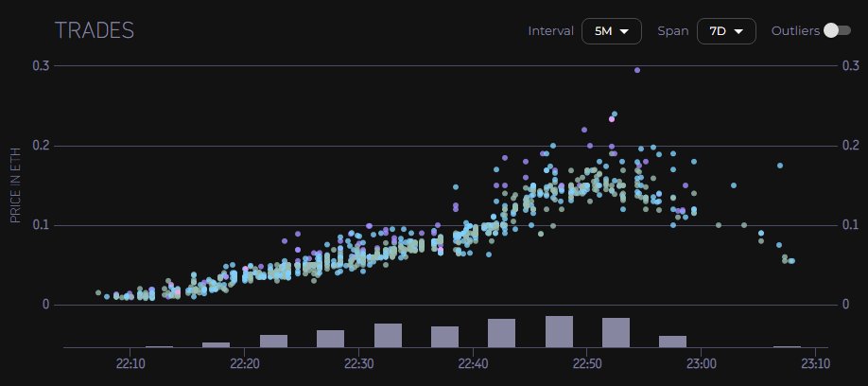Click the volume bar just after 22:30
The width and height of the screenshot is (868, 386).
[388, 336]
